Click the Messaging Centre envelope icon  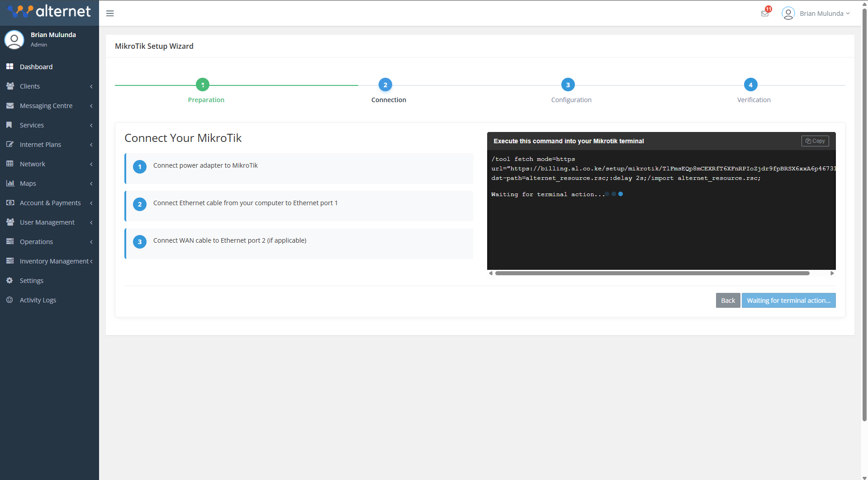(10, 105)
